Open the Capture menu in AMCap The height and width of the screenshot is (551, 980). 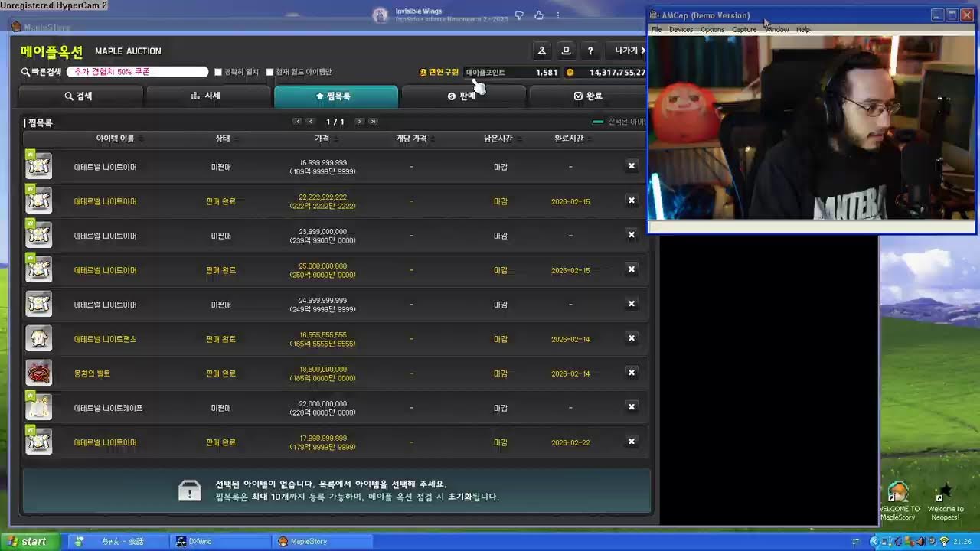(744, 29)
